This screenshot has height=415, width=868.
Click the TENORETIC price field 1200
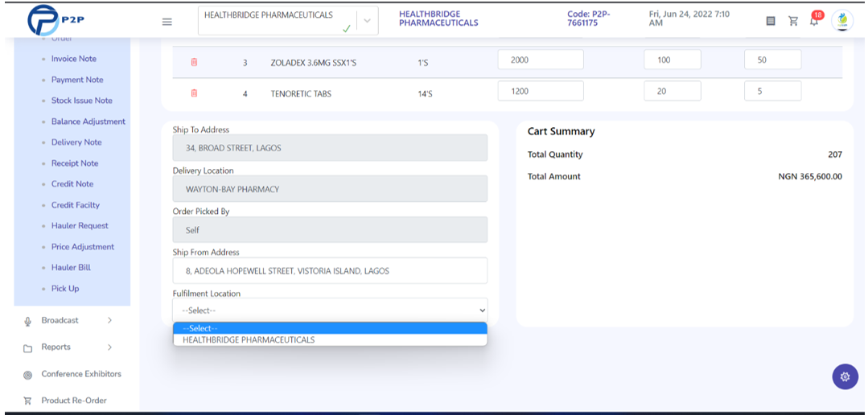point(541,91)
